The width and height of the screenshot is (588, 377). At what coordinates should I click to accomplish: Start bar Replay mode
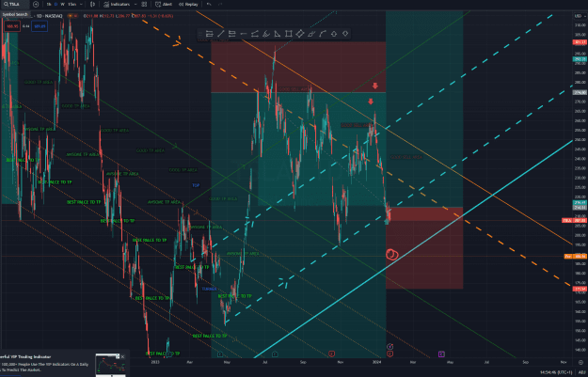coord(188,4)
